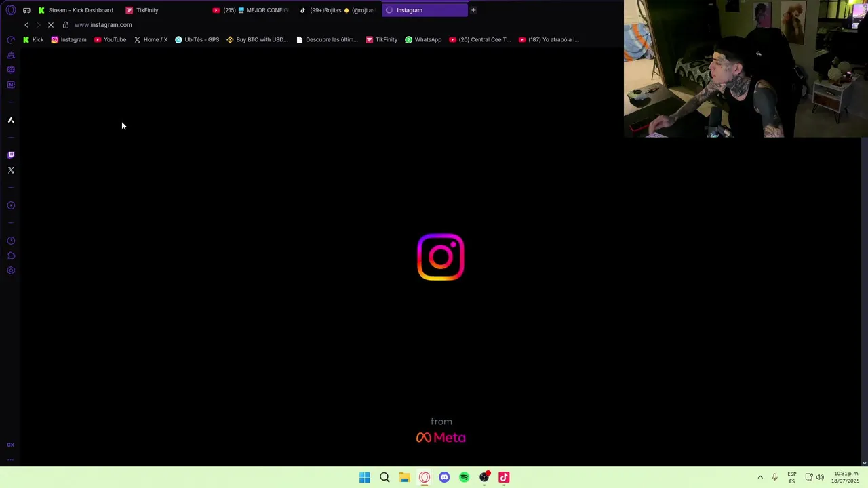
Task: Go back with the back arrow
Action: click(26, 25)
